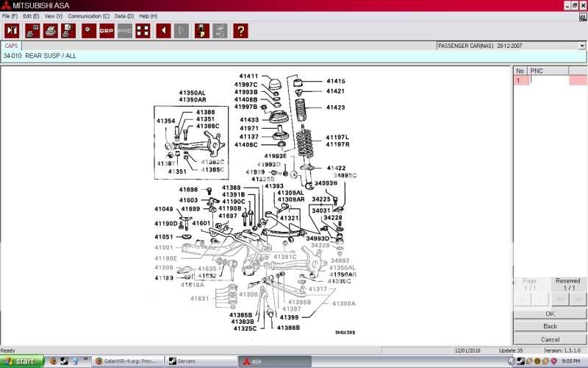Click the red question mark help icon
Screen dimensions: 588x368
pos(240,31)
